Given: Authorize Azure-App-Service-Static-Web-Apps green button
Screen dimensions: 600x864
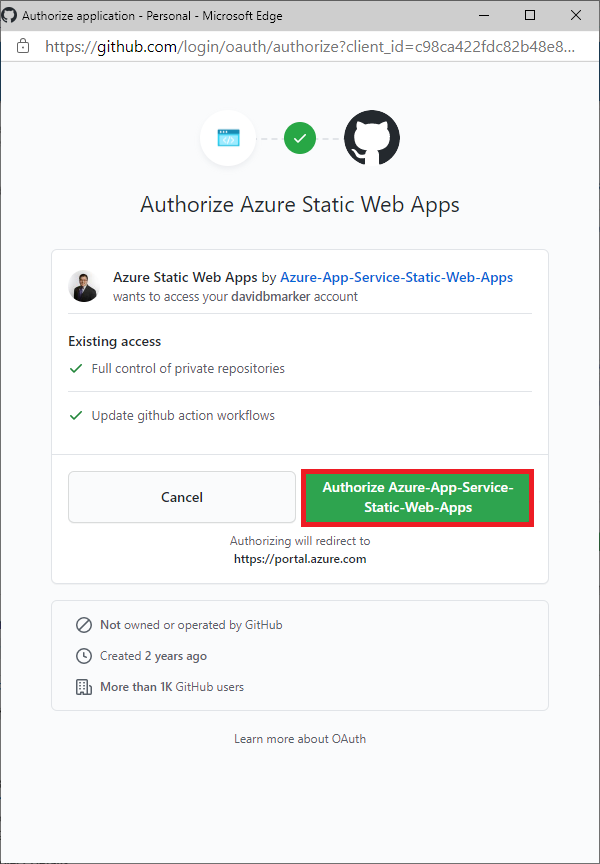Looking at the screenshot, I should pyautogui.click(x=418, y=498).
